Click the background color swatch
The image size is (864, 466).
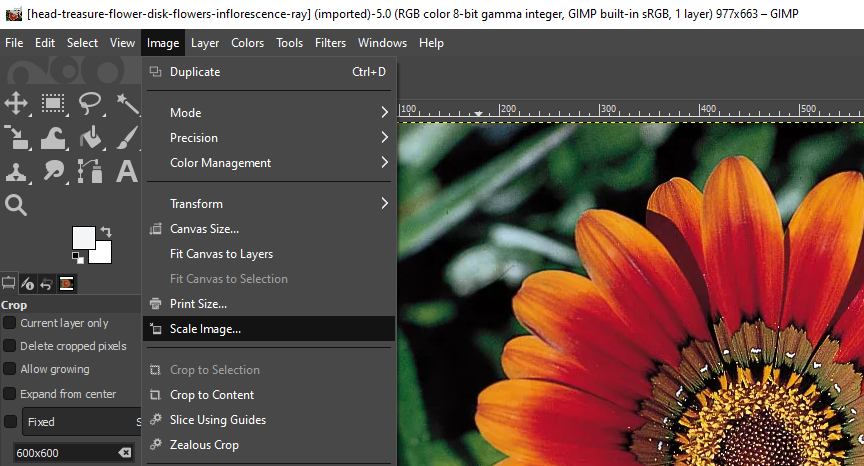click(104, 256)
